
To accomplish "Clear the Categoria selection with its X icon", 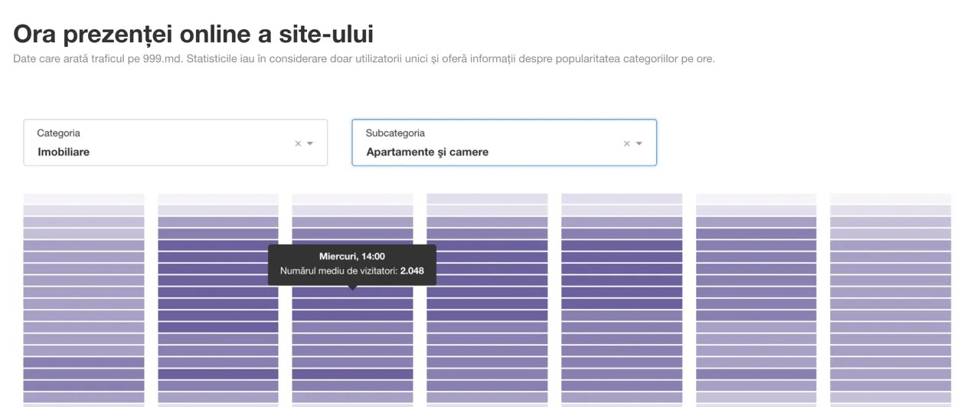I will (298, 143).
